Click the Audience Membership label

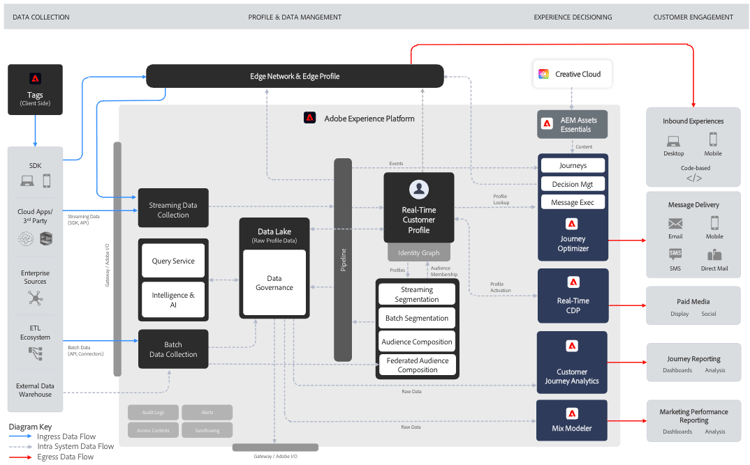click(444, 271)
